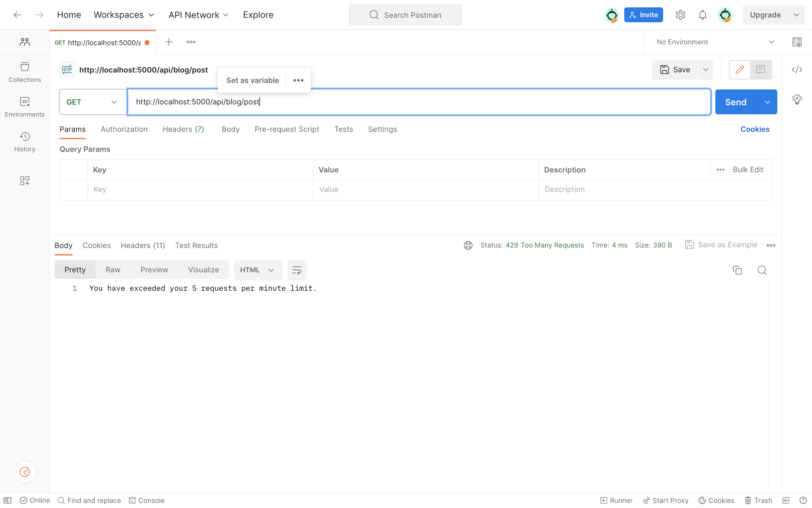Open the API Network menu

[198, 15]
